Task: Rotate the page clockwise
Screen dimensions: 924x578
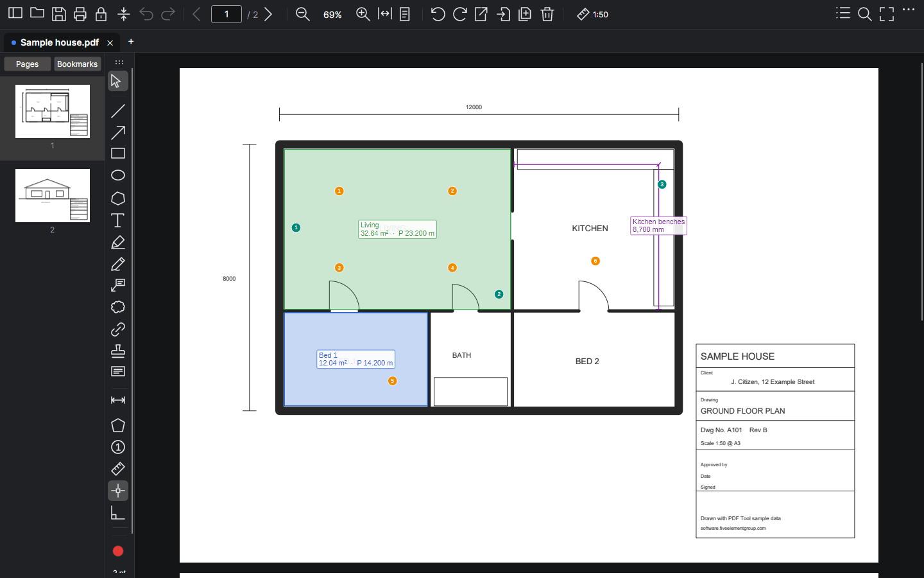Action: pyautogui.click(x=459, y=14)
